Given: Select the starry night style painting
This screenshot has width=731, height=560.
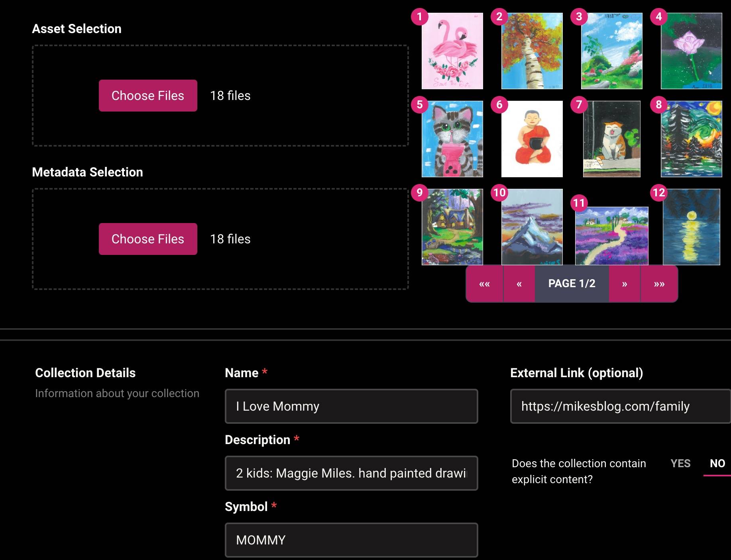Looking at the screenshot, I should 691,139.
